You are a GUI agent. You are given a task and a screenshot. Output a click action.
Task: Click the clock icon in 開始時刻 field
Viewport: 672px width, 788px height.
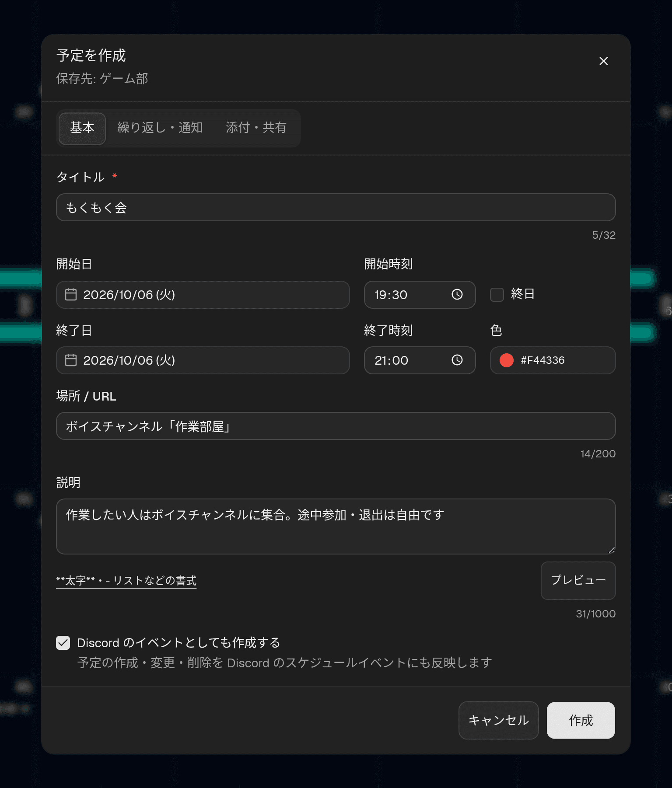[x=457, y=295]
